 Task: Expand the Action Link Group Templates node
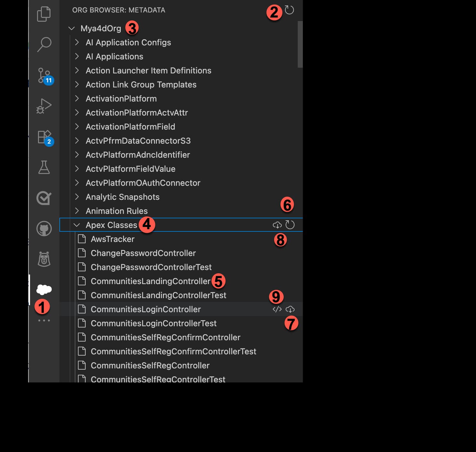77,84
